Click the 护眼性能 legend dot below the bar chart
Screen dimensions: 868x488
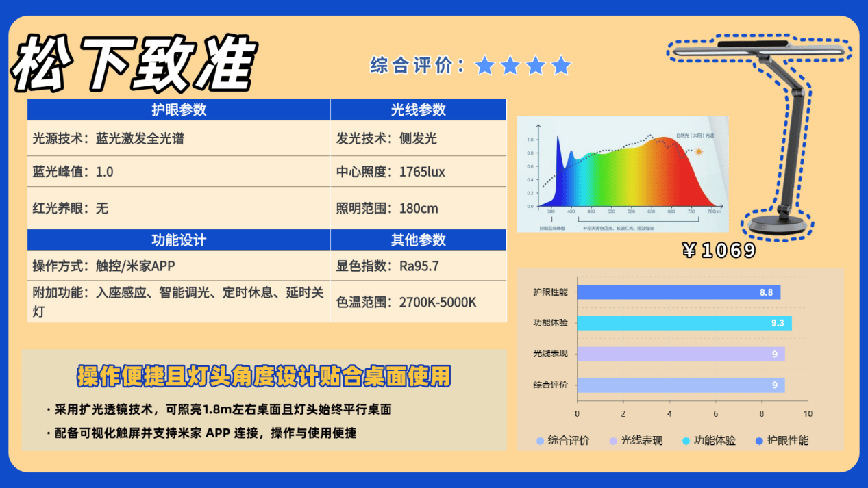[x=758, y=441]
